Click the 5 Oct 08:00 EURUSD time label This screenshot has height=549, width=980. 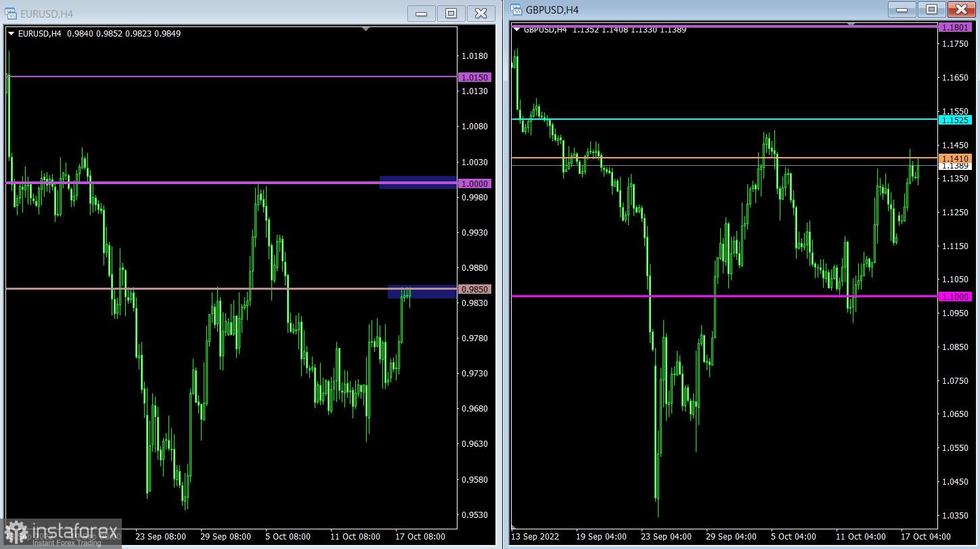coord(288,537)
